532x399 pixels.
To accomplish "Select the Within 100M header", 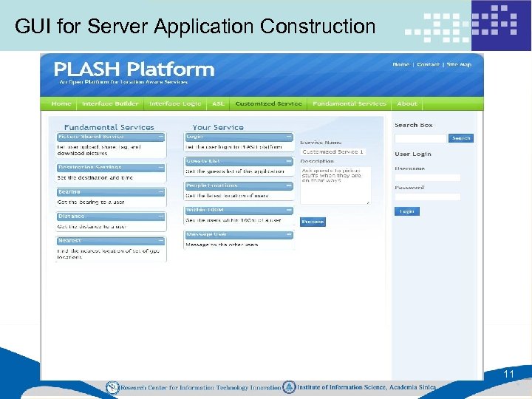I will [x=239, y=210].
